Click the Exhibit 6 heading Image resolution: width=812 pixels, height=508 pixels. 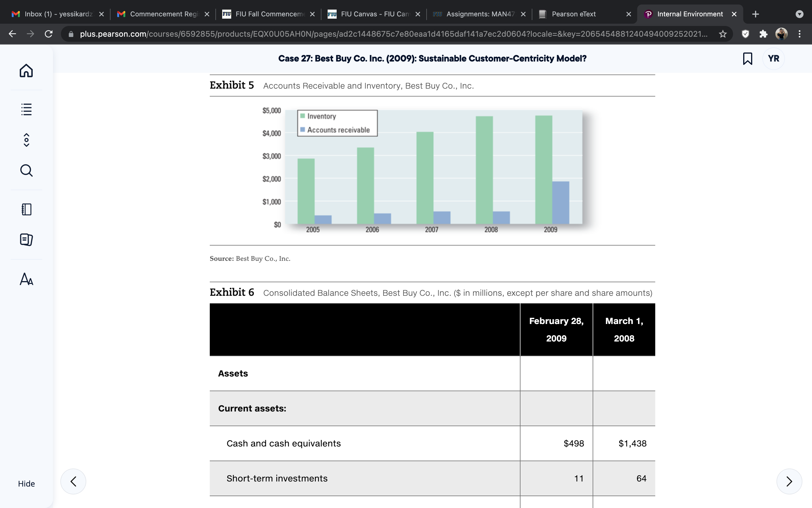coord(232,292)
